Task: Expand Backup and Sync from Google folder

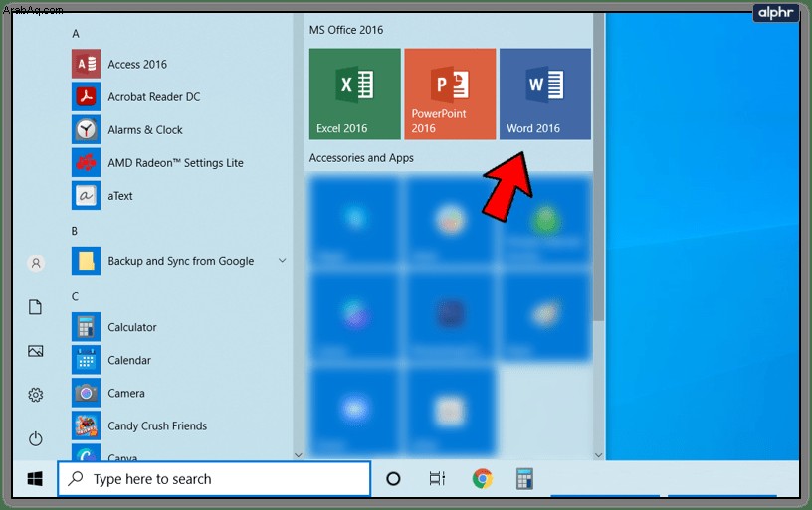Action: click(283, 260)
